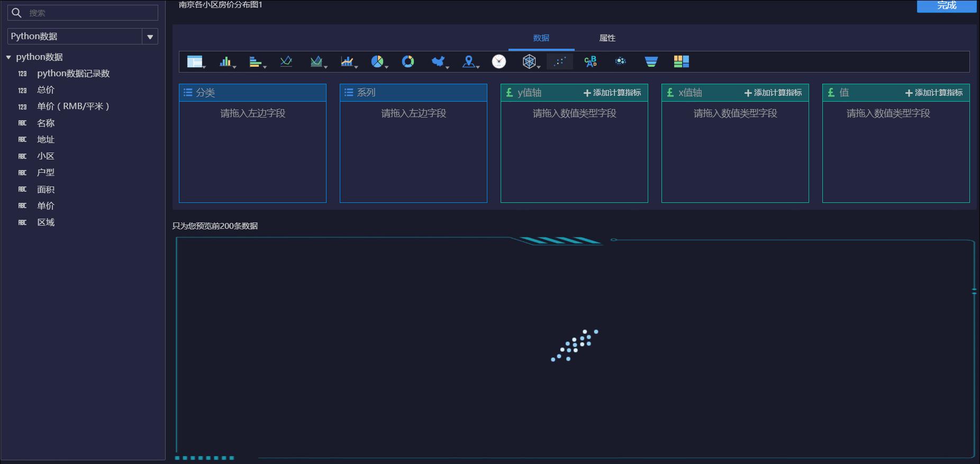Click in the 搜索 input field

pos(83,13)
